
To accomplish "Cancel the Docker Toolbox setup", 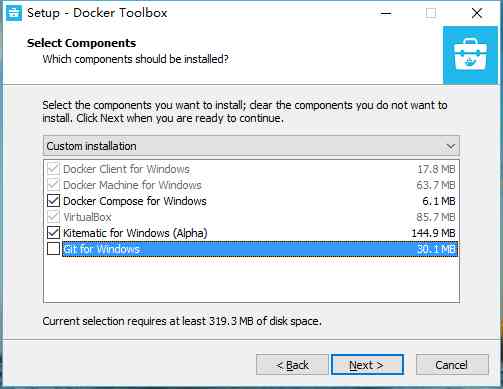I will 452,365.
